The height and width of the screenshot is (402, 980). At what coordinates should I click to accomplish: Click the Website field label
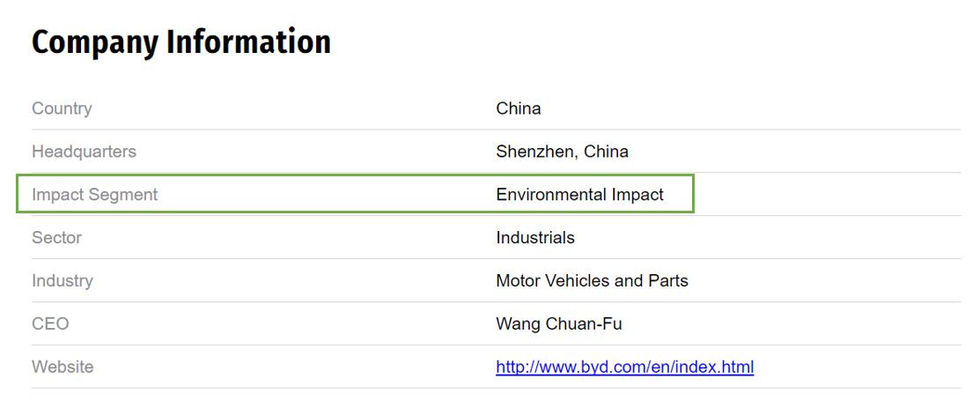click(63, 367)
